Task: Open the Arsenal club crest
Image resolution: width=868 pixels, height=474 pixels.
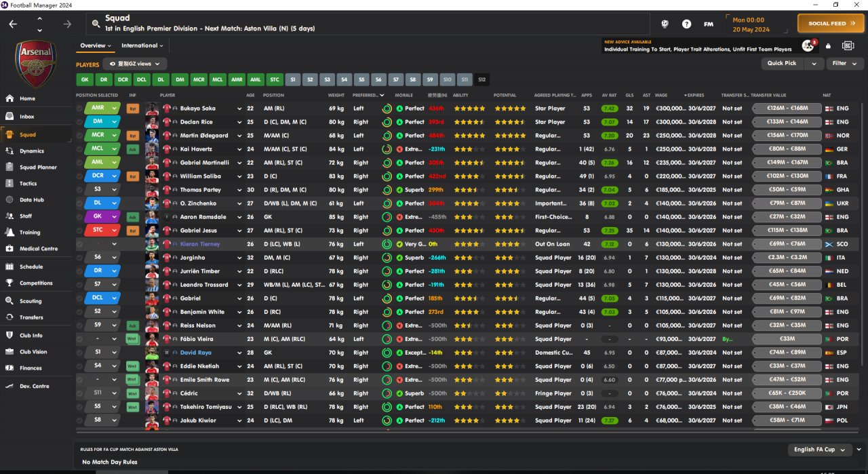Action: [x=36, y=64]
